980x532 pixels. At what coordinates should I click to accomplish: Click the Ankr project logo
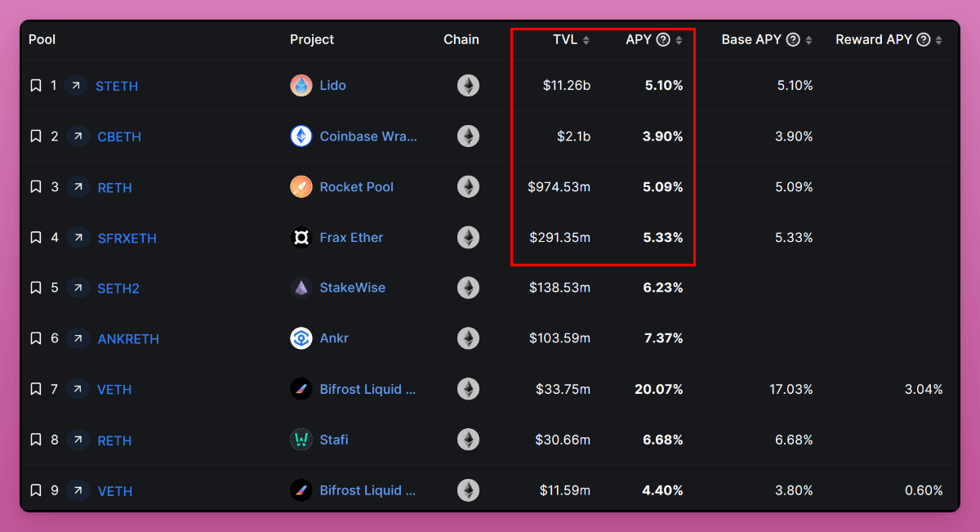pyautogui.click(x=301, y=338)
